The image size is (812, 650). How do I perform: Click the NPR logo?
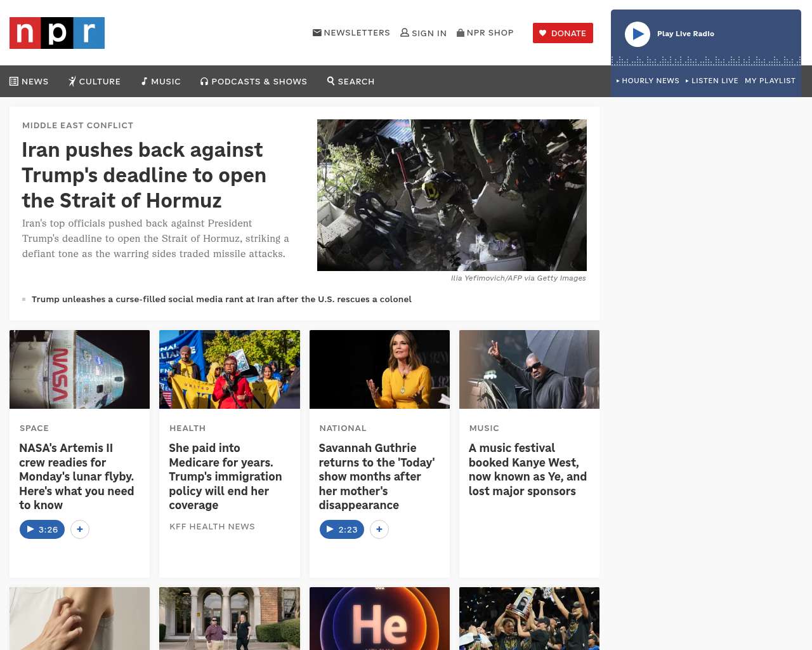click(57, 33)
